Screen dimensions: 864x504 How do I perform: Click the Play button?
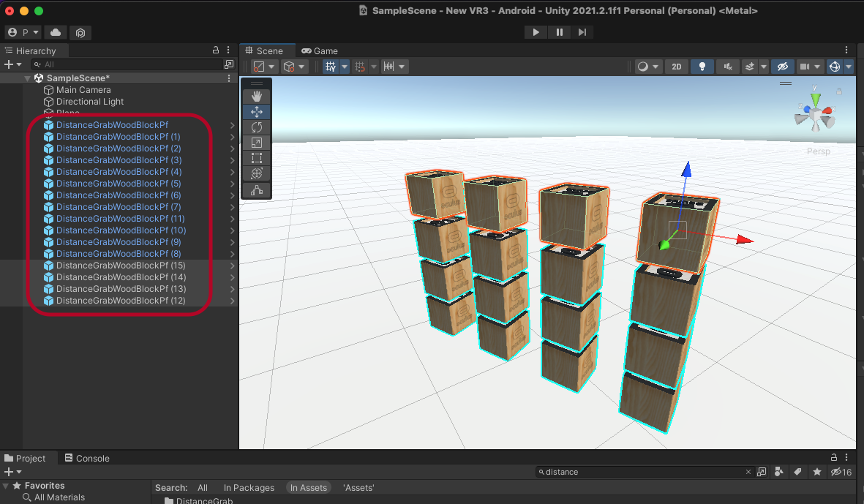(536, 32)
